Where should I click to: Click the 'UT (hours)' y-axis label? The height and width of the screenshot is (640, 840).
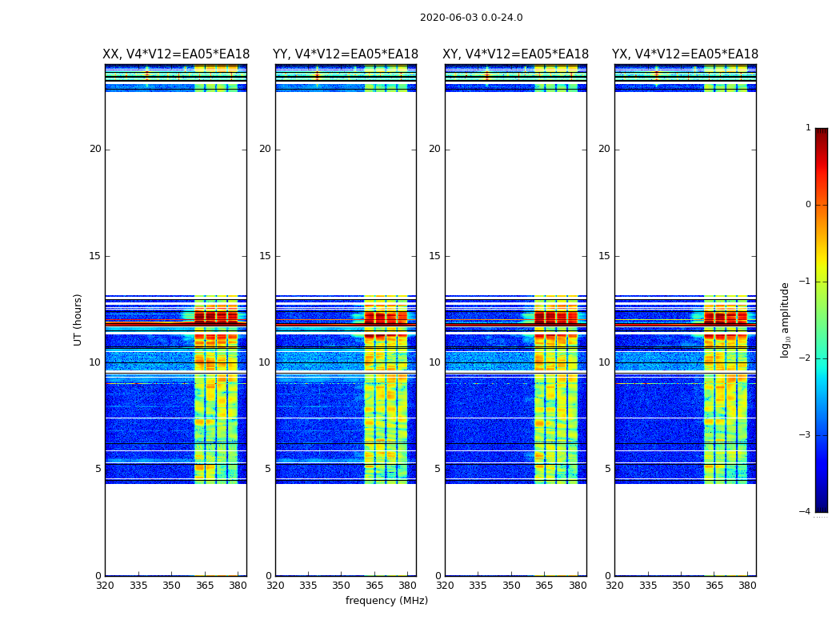[78, 319]
